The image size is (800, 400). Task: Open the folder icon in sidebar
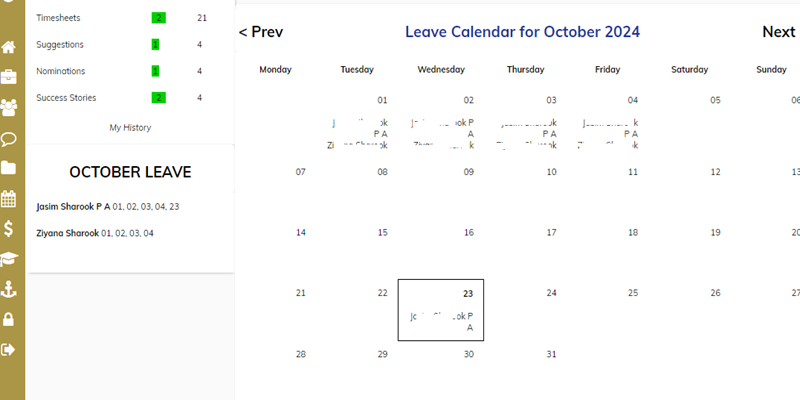[x=8, y=167]
